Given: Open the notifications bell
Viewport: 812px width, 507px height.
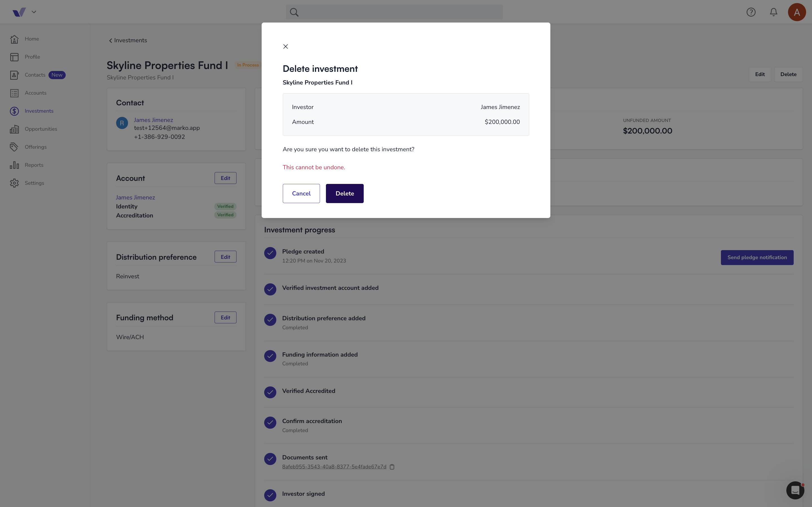Looking at the screenshot, I should coord(773,12).
